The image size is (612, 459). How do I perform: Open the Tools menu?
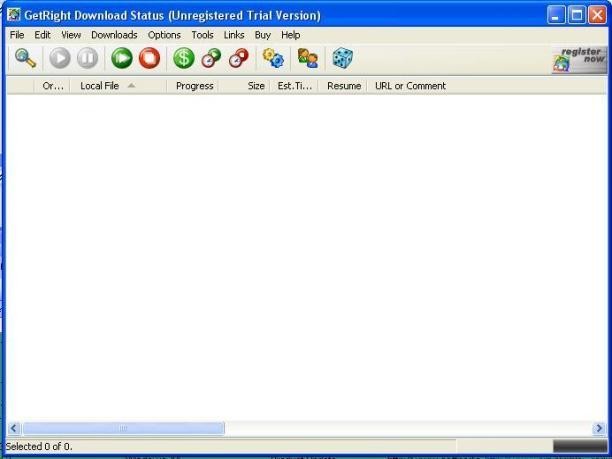click(203, 35)
